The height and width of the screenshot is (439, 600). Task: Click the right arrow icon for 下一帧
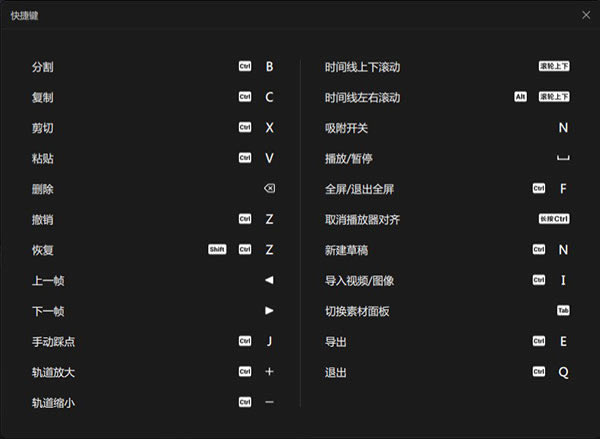click(269, 311)
